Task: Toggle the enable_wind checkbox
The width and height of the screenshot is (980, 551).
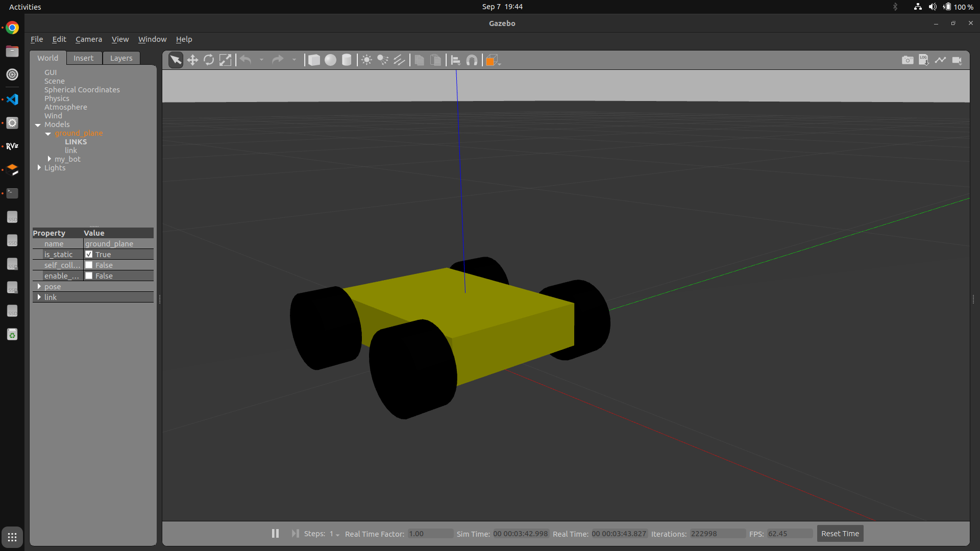Action: pyautogui.click(x=89, y=276)
